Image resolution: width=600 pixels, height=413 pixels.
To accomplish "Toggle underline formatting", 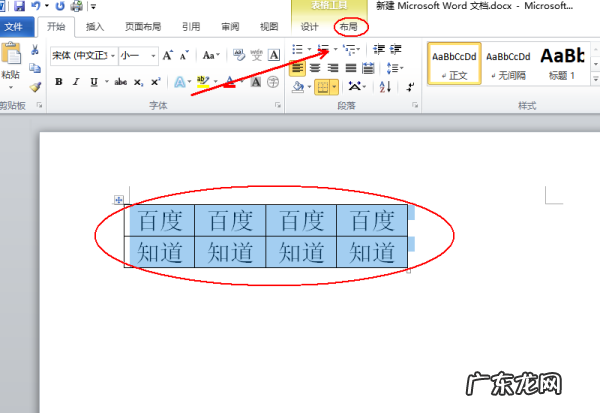I will pos(94,82).
